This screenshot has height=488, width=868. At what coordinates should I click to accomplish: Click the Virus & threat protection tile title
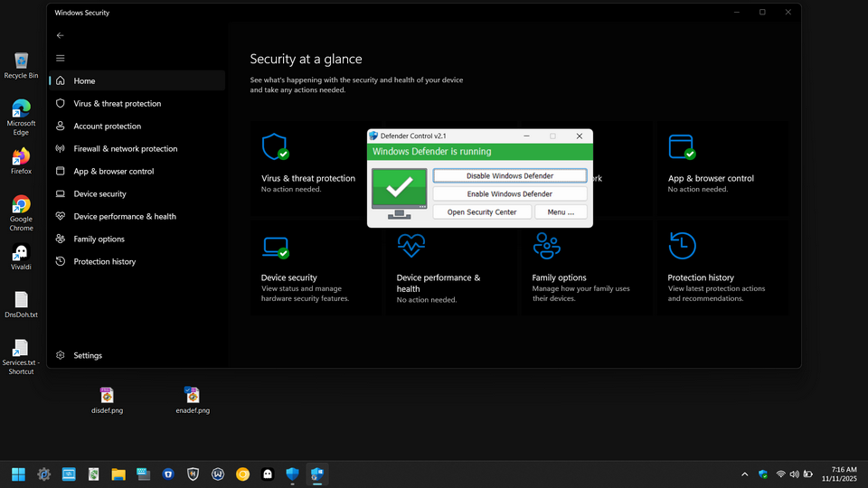[308, 178]
